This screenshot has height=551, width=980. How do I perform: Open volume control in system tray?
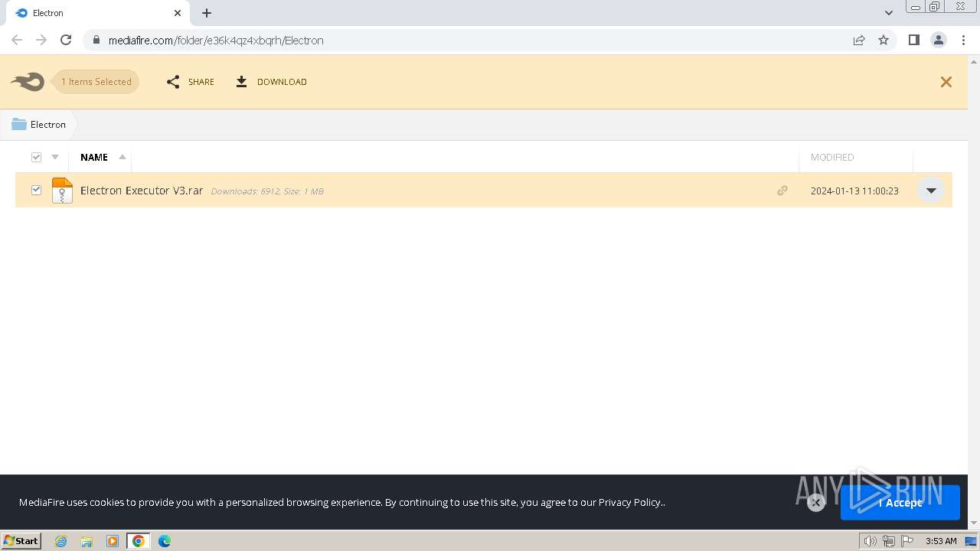pyautogui.click(x=871, y=541)
